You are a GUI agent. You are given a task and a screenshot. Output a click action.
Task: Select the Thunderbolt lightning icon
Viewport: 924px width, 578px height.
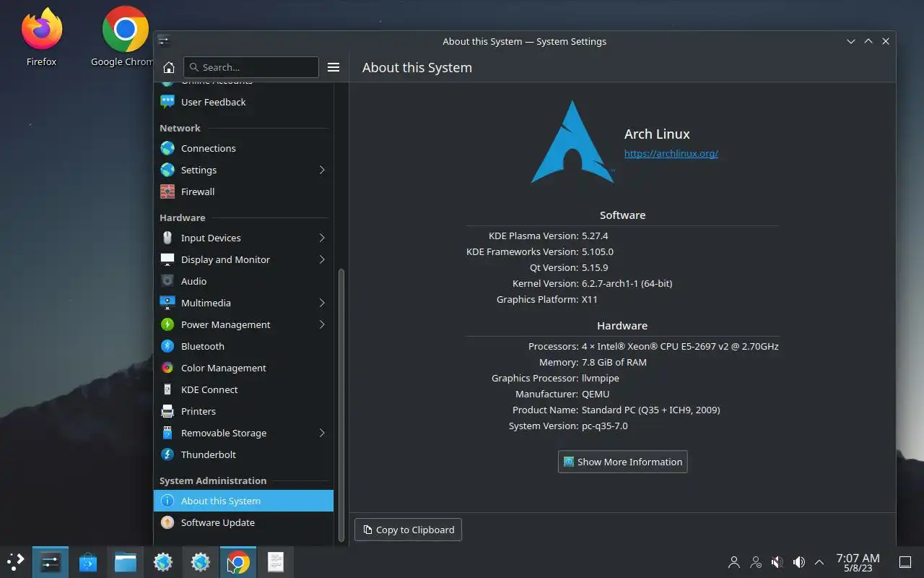tap(167, 454)
